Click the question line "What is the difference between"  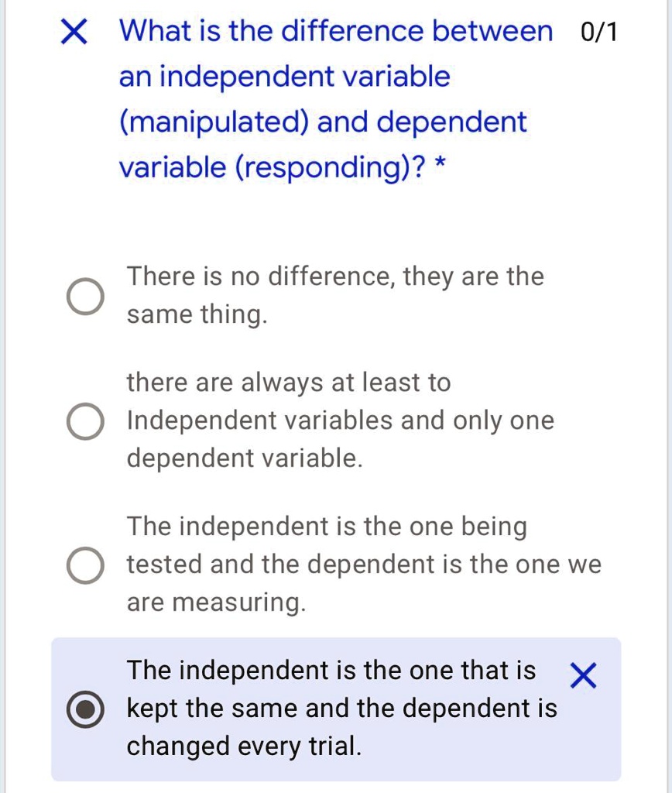click(x=336, y=33)
